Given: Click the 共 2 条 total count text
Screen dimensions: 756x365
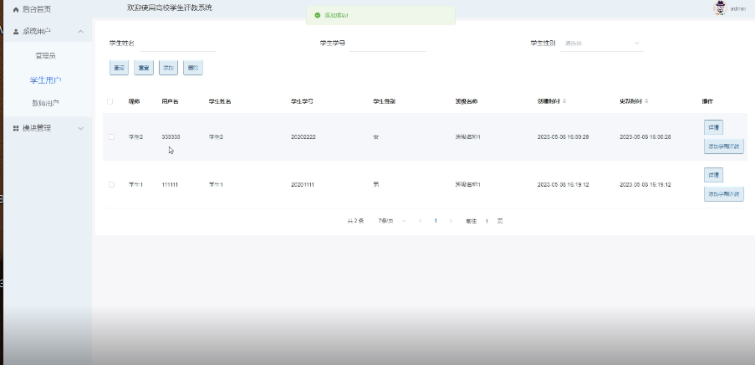Looking at the screenshot, I should pos(356,221).
